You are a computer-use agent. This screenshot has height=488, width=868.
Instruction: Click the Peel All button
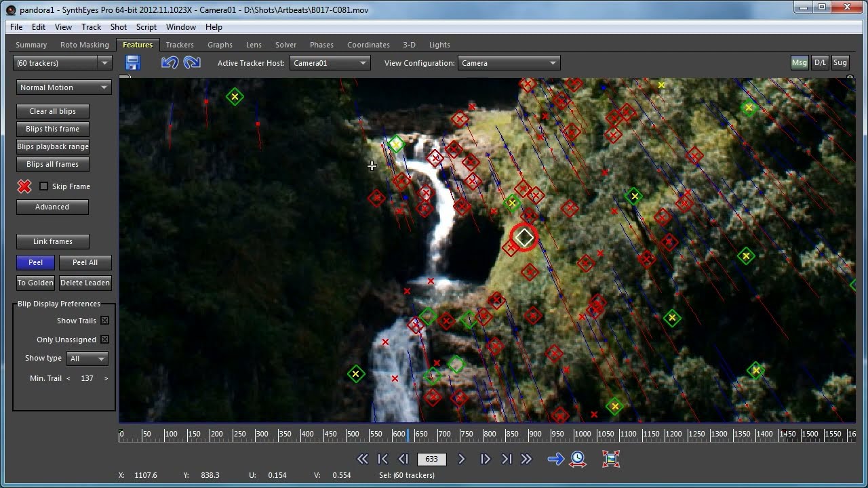[85, 262]
